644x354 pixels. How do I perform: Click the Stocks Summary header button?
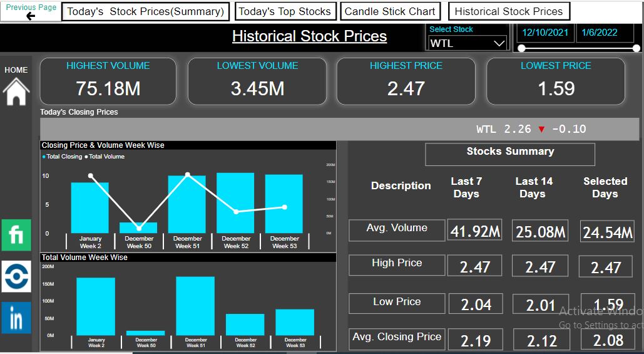point(510,154)
